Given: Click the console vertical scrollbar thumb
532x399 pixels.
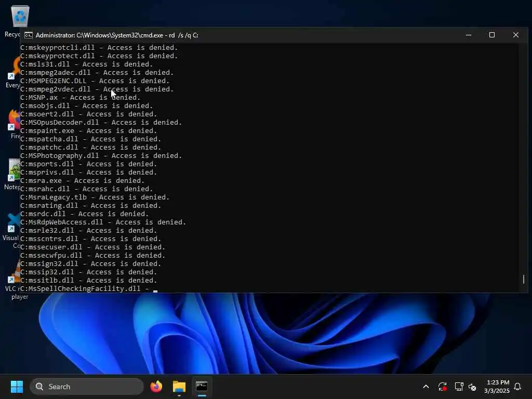Looking at the screenshot, I should (524, 279).
